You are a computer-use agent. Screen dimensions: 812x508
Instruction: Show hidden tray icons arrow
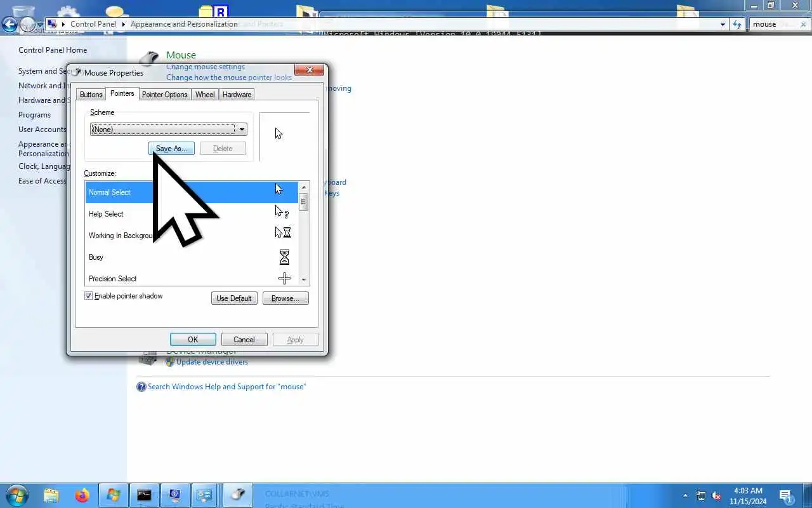pyautogui.click(x=685, y=496)
